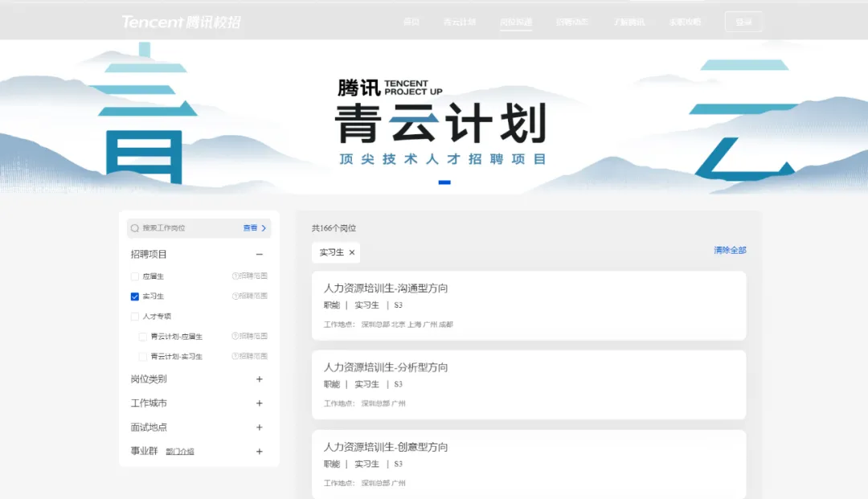Uncheck the 实习生 checkbox
This screenshot has height=499, width=868.
[134, 297]
